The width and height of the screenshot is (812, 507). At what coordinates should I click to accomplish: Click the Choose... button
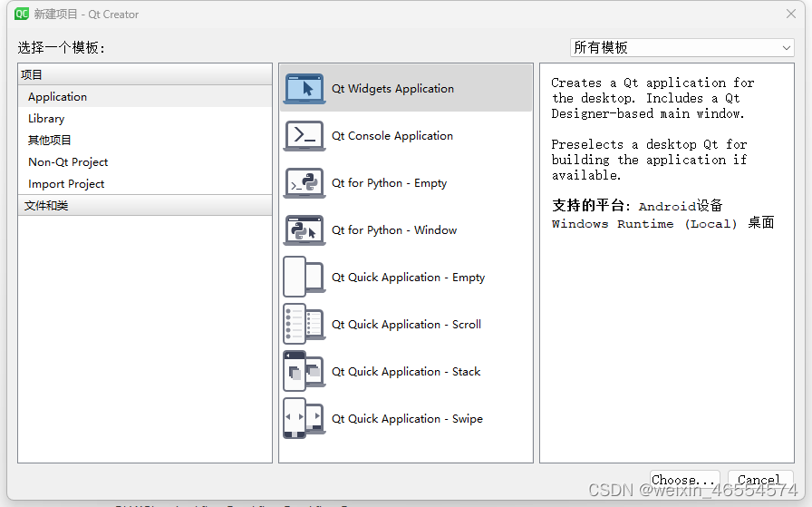coord(684,480)
